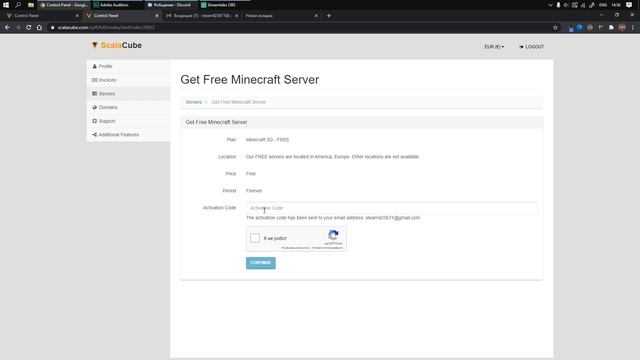Close the active Control Panel tab
This screenshot has width=640, height=360.
pos(157,16)
